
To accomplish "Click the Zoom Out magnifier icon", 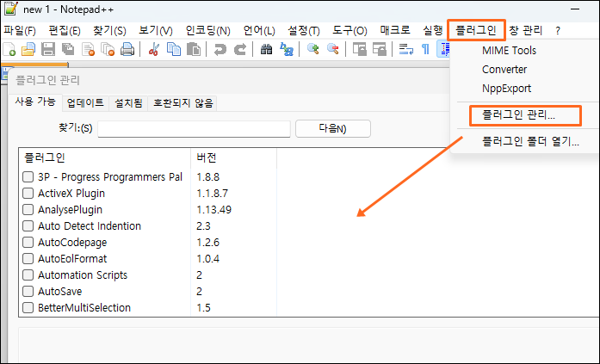I will [x=333, y=49].
